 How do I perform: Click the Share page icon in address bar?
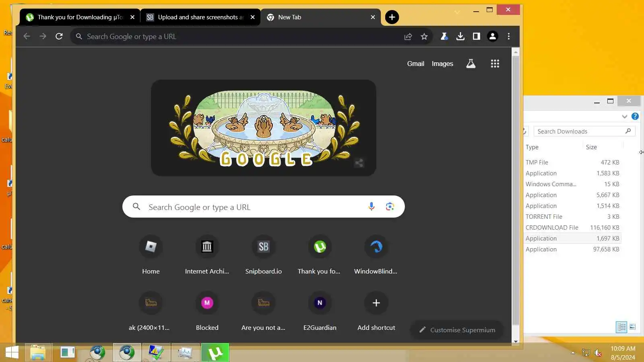408,37
